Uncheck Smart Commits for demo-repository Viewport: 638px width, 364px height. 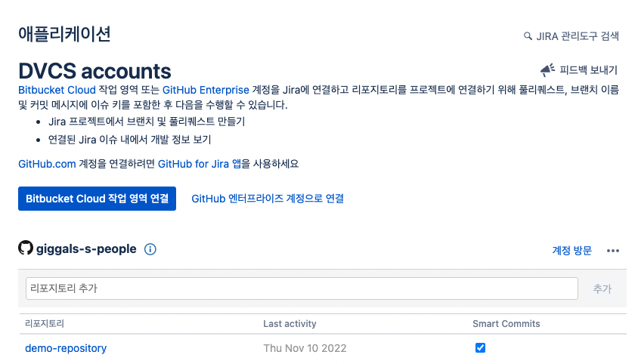click(x=480, y=347)
